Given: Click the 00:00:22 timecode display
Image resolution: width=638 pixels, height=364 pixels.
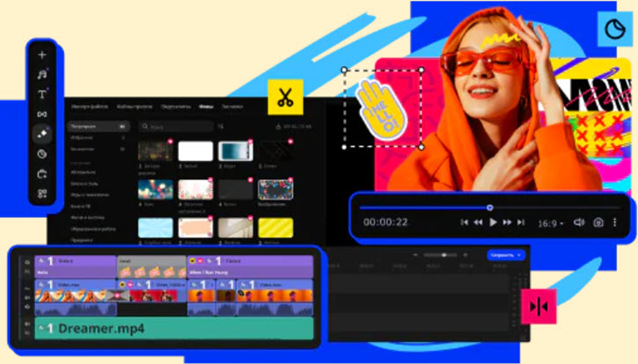Looking at the screenshot, I should [x=385, y=222].
